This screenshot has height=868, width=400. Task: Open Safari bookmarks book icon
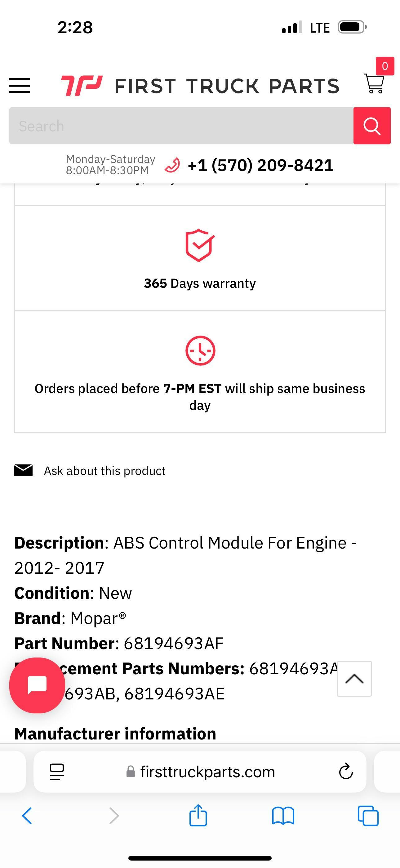[x=283, y=816]
